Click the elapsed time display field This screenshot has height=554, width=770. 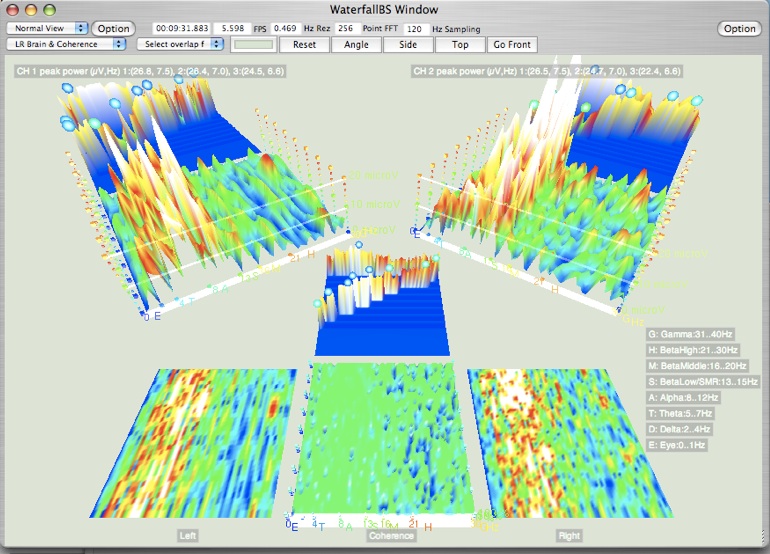pyautogui.click(x=183, y=29)
